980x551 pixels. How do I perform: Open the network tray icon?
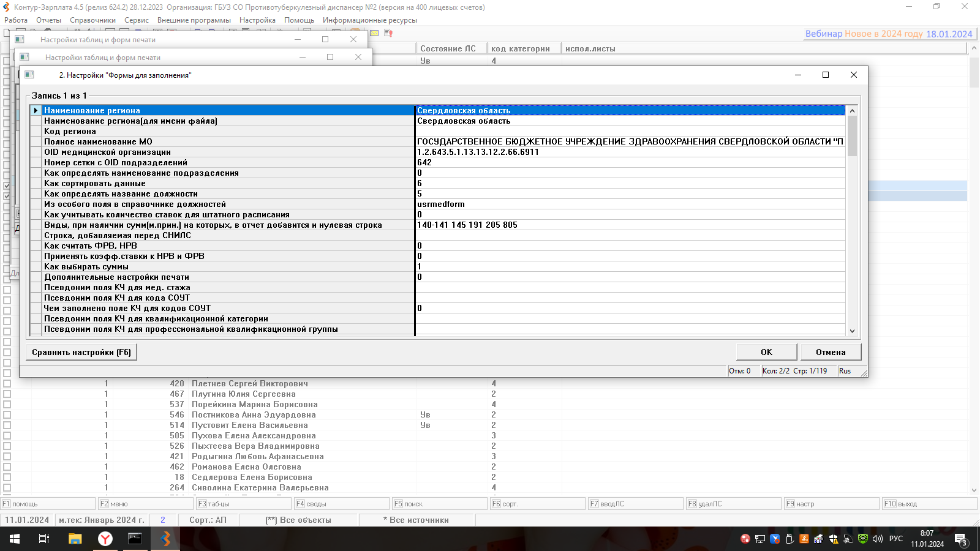[x=760, y=539]
